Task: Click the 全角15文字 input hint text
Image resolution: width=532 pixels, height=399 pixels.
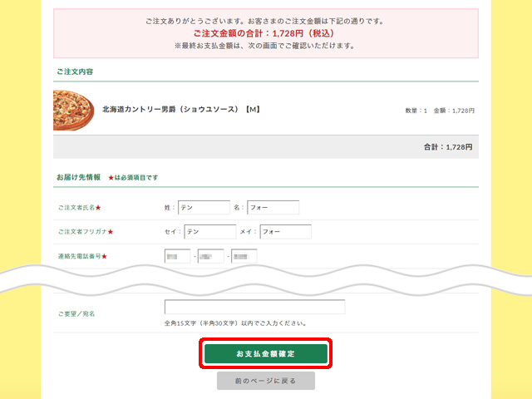Action: [x=235, y=323]
